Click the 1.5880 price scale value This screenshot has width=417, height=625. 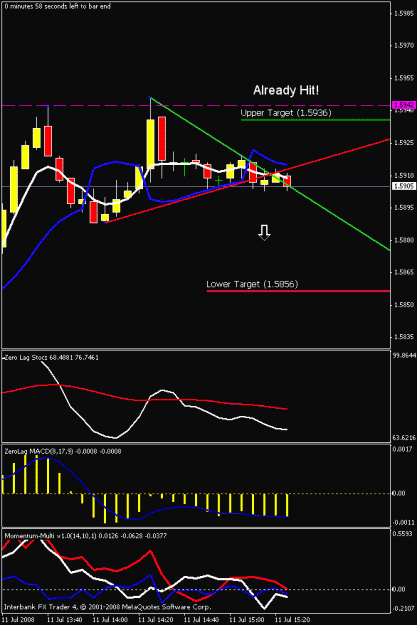coord(404,240)
